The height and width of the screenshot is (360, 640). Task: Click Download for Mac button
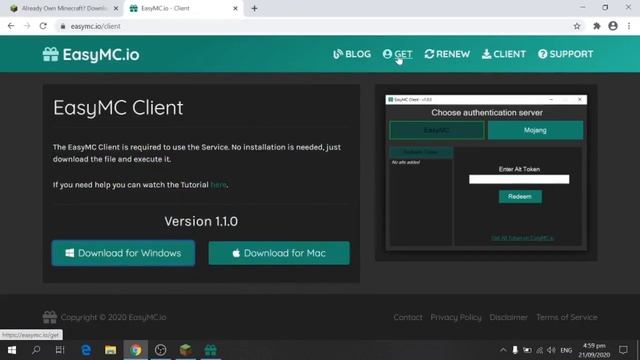coord(279,253)
